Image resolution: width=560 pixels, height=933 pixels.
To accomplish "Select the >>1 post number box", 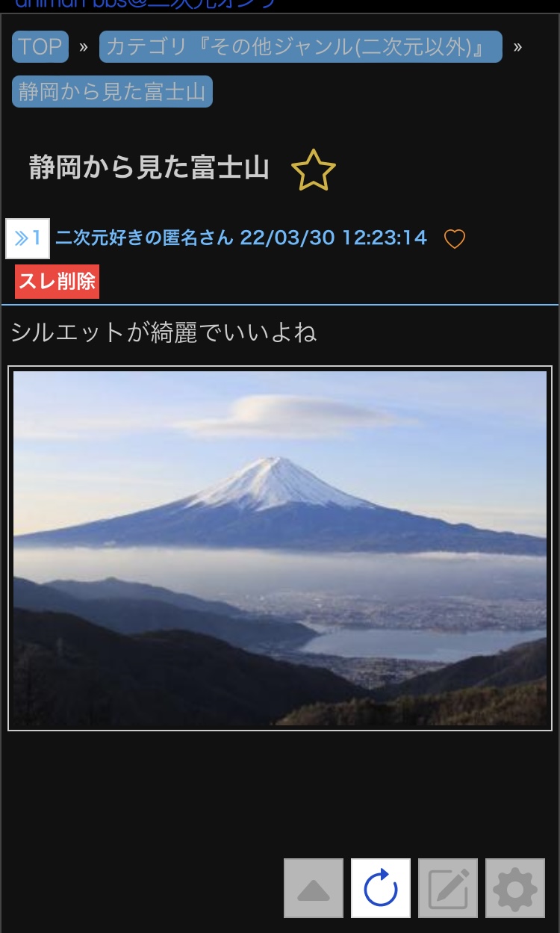I will [28, 238].
